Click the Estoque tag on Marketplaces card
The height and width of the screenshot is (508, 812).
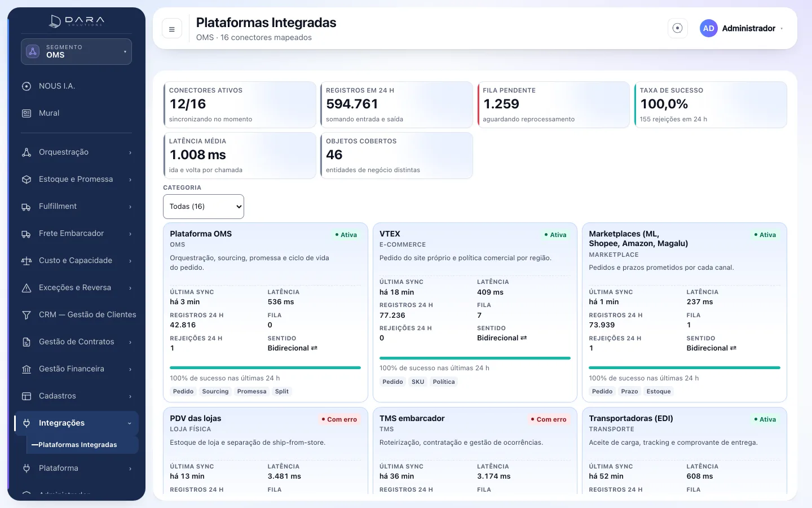point(659,392)
